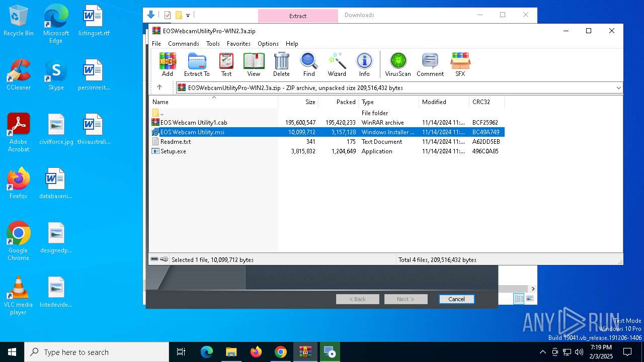
Task: Open Adobe Acrobat desktop shortcut
Action: (19, 133)
